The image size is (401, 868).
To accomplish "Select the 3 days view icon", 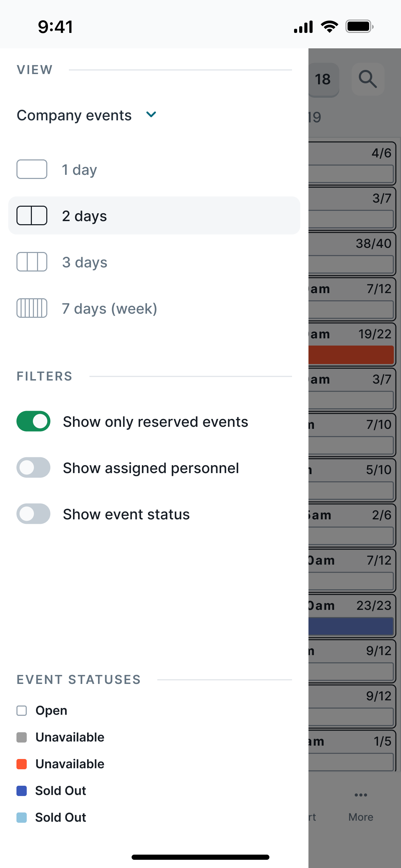I will coord(32,262).
